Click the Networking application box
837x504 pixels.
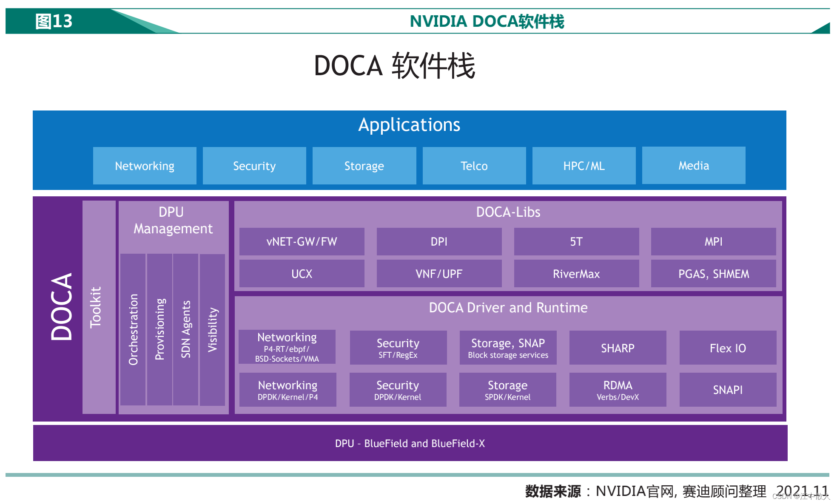[x=145, y=166]
